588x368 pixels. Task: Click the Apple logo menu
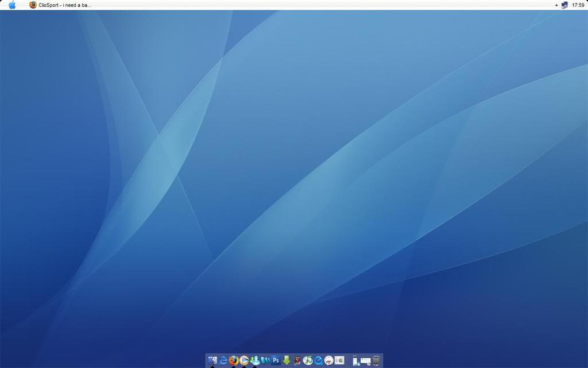pyautogui.click(x=12, y=5)
